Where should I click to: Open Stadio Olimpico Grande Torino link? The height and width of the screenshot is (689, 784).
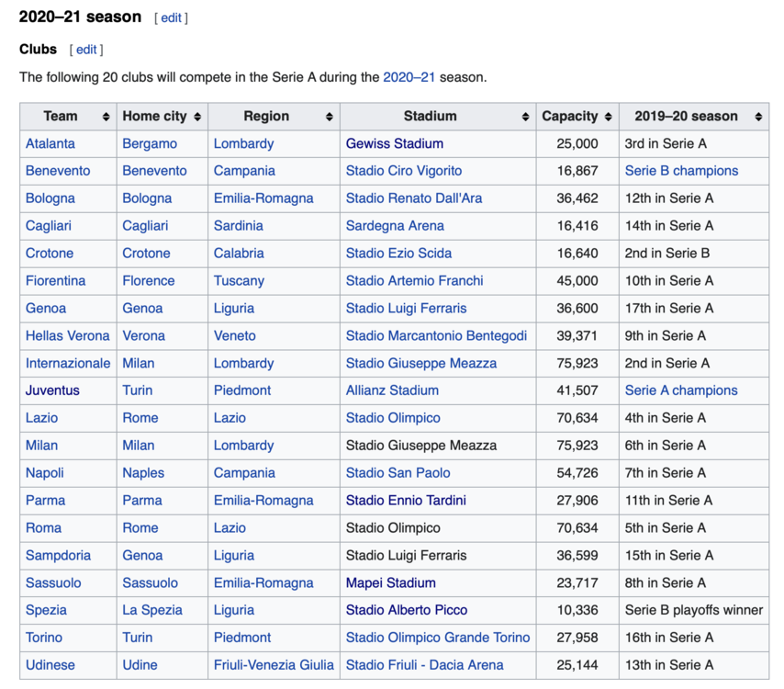[x=438, y=638]
